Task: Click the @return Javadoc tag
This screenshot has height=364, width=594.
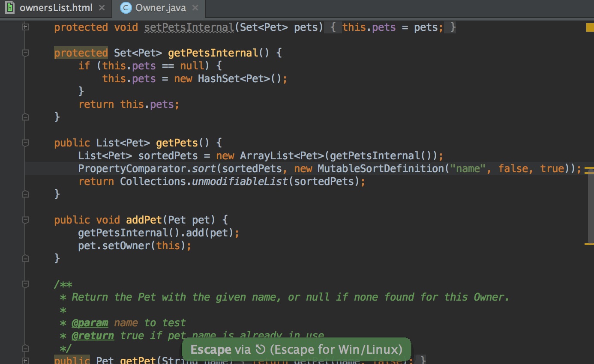Action: (x=93, y=335)
